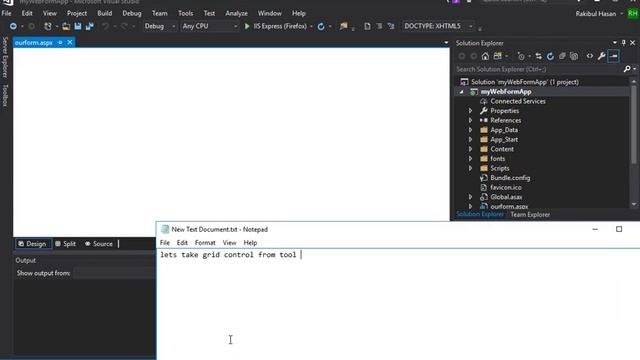Toggle the Preview Selected Items icon
Screen dimensions: 640x360
tap(613, 56)
